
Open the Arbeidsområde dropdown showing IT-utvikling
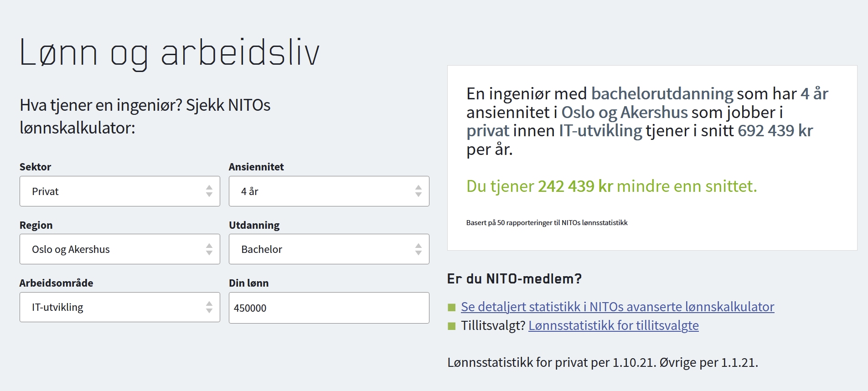[x=120, y=307]
